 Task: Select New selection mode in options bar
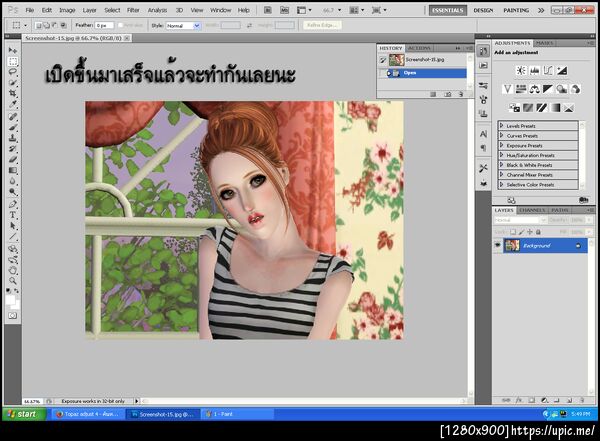(38, 25)
